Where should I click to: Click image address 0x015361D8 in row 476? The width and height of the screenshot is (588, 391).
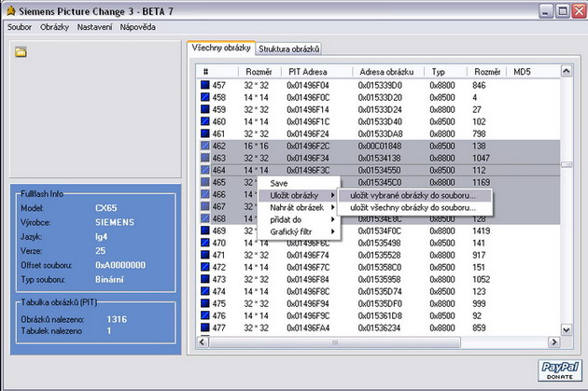pos(380,315)
